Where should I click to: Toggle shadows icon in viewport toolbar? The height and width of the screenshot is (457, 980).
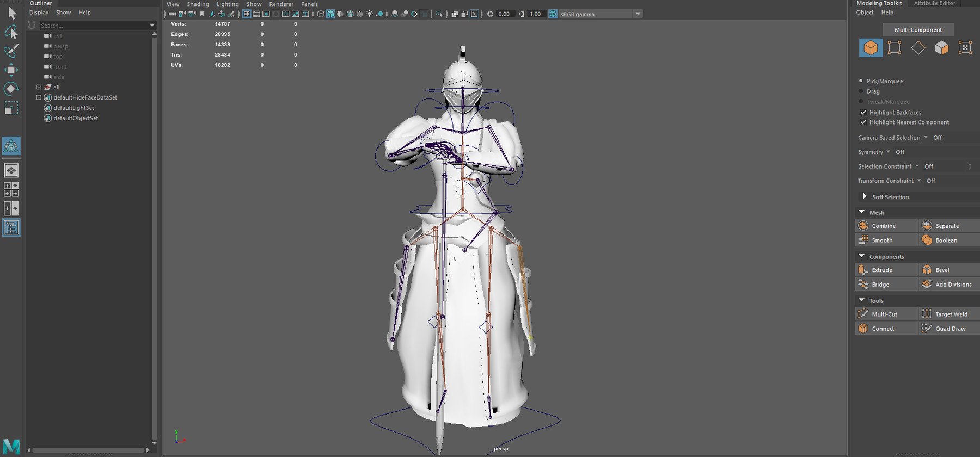379,14
